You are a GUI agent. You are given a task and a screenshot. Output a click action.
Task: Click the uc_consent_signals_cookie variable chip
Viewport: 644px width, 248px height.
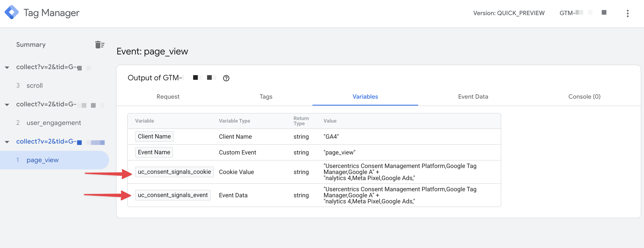174,172
